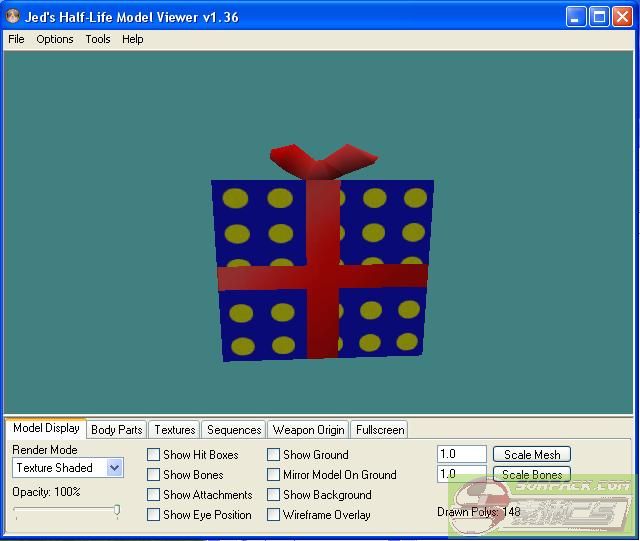
Task: Check Show Eye Position
Action: pyautogui.click(x=154, y=515)
